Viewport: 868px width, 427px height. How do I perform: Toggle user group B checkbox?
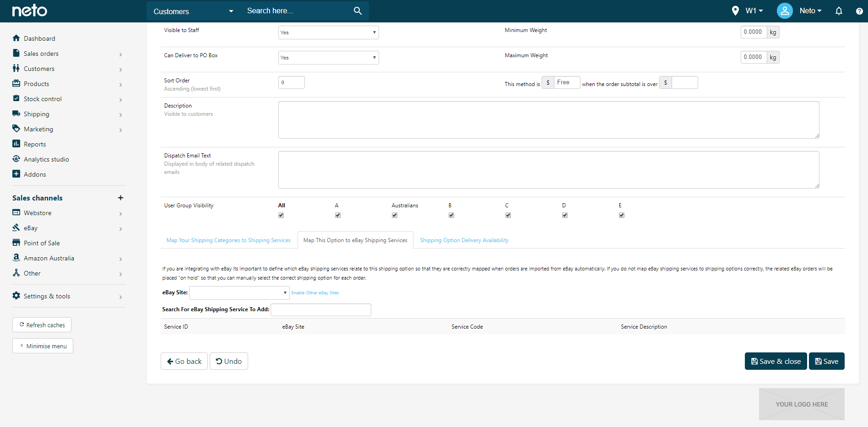(451, 215)
